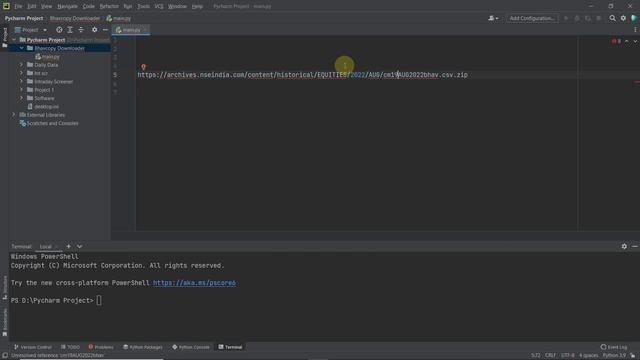The image size is (640, 360).
Task: Click the Select Opened File target icon
Action: pos(59,30)
